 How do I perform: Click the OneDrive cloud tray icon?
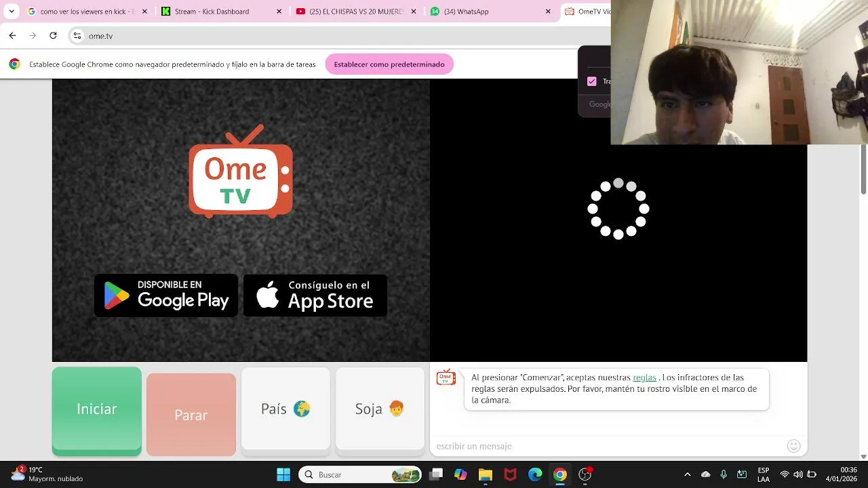[x=705, y=474]
